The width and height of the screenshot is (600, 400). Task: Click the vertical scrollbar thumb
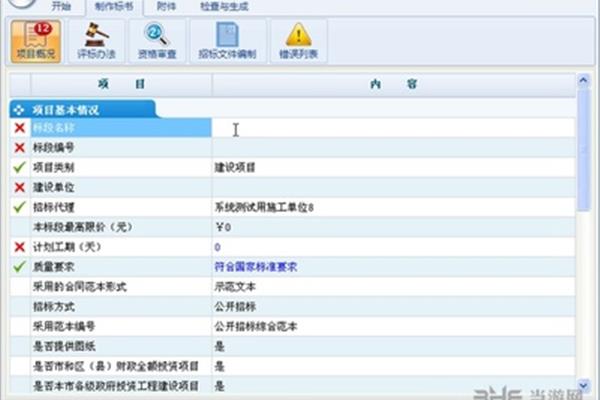[584, 149]
